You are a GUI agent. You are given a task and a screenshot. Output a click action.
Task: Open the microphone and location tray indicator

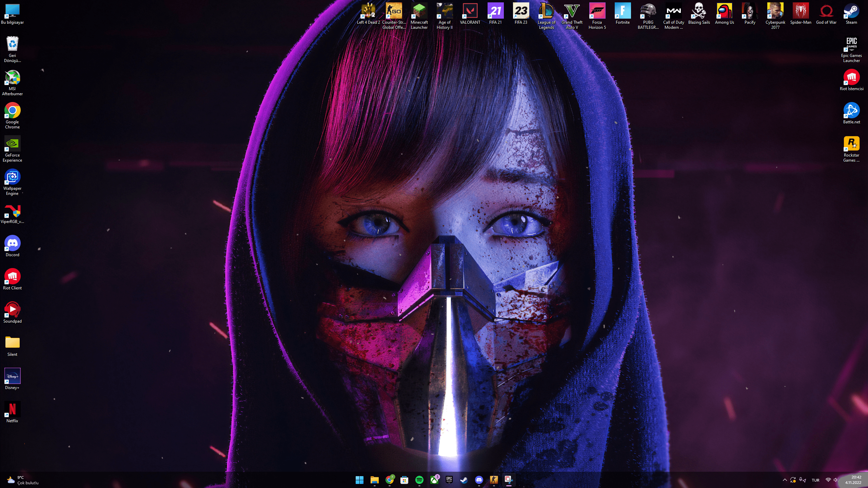803,480
